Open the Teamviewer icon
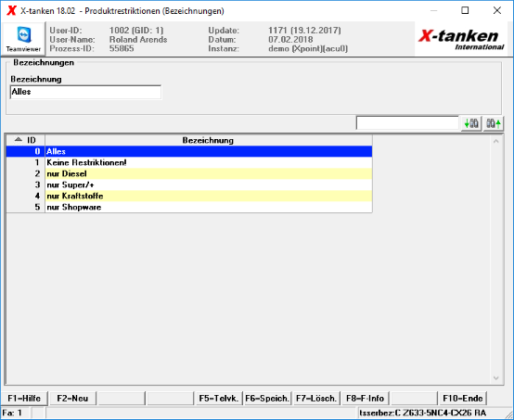The width and height of the screenshot is (514, 420). pos(23,39)
